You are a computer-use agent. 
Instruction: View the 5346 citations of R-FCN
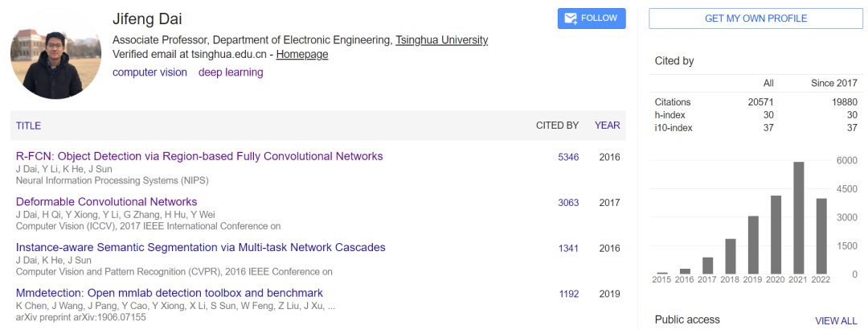pyautogui.click(x=568, y=157)
